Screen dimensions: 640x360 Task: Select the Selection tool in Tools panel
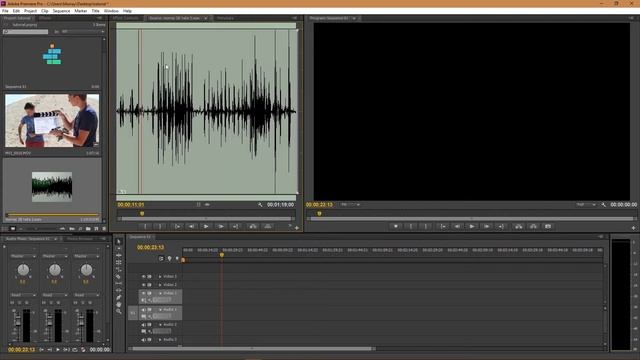pyautogui.click(x=119, y=241)
